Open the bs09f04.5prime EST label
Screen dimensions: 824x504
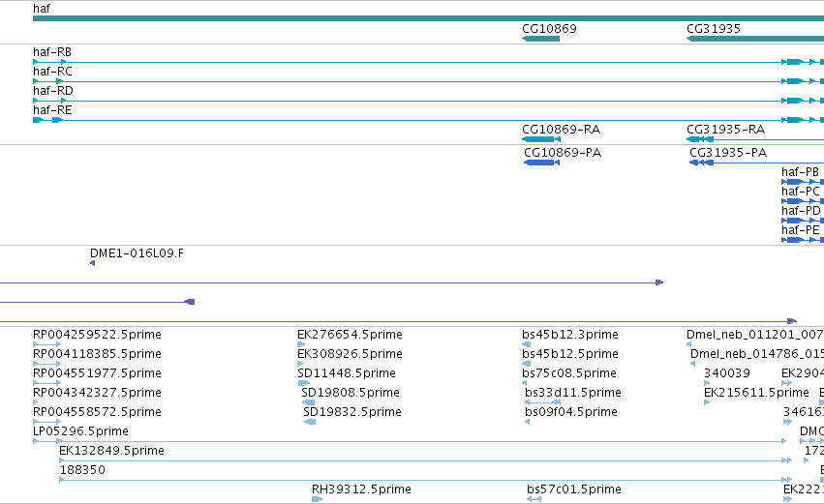pyautogui.click(x=571, y=412)
